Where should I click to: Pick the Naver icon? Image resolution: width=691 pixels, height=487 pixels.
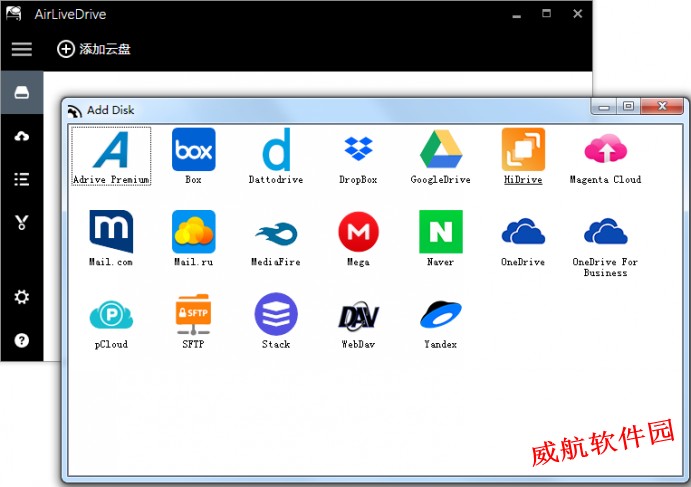point(441,231)
